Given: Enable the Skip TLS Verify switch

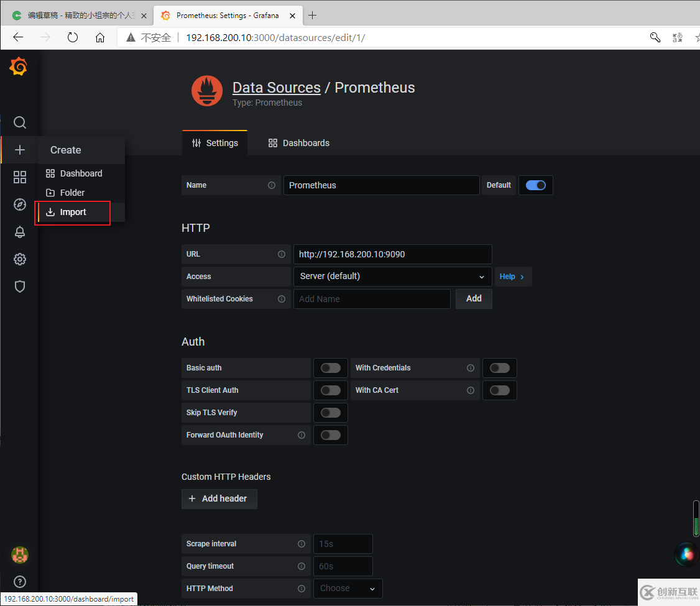Looking at the screenshot, I should click(x=330, y=413).
